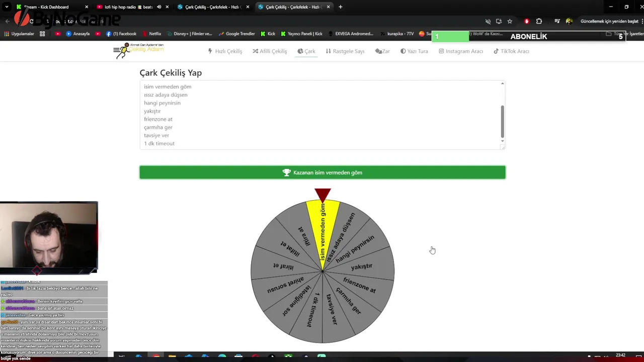644x362 pixels.
Task: Click scroll-up arrow of names text area
Action: pos(502,83)
